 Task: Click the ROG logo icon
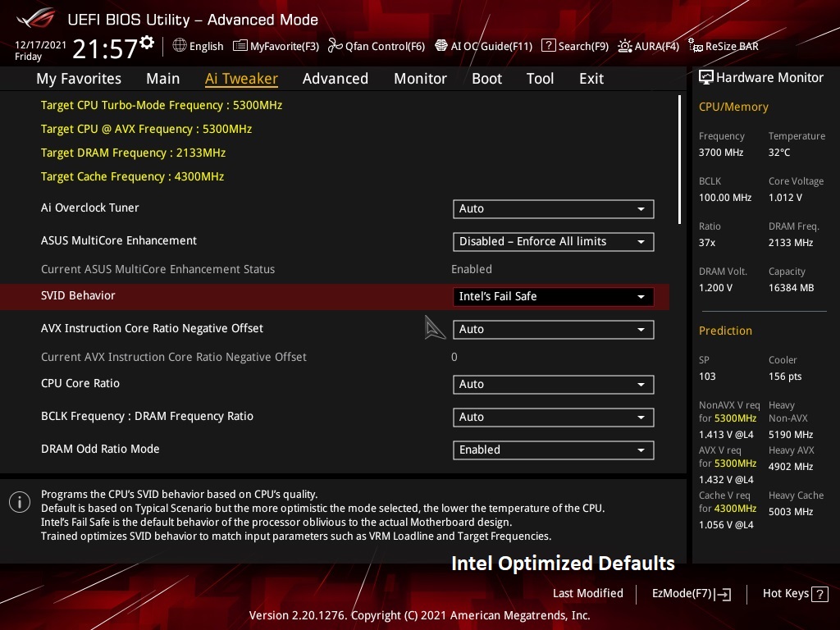[x=36, y=18]
